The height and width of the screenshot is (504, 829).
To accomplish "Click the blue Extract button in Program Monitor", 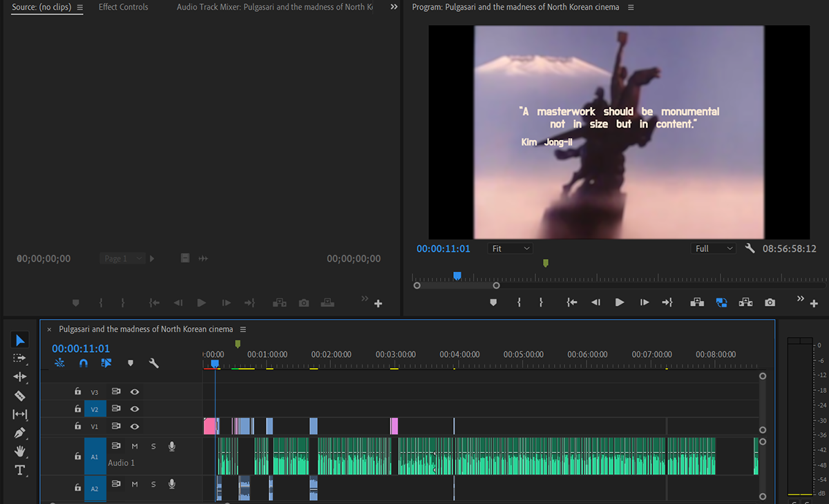I will 721,302.
